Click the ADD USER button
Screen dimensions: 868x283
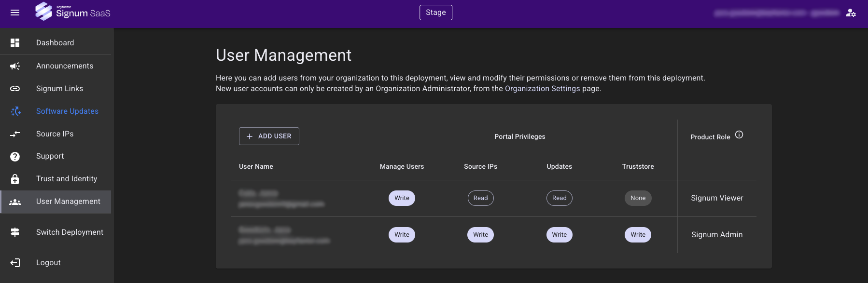(x=269, y=136)
